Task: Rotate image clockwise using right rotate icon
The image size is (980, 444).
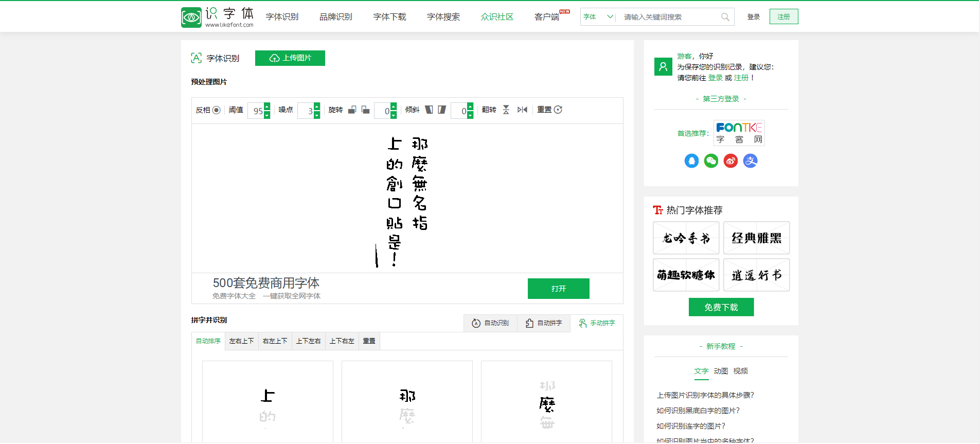Action: tap(365, 110)
